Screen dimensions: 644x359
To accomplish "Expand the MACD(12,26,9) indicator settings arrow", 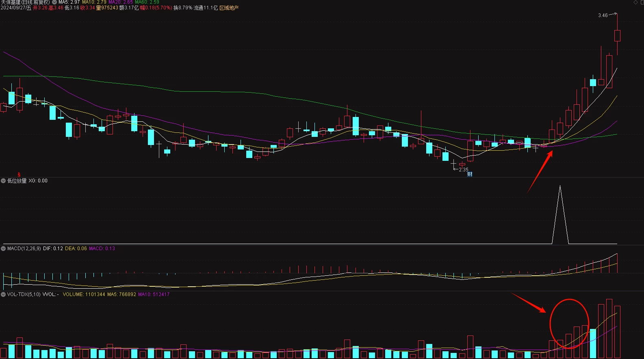I will (x=3, y=249).
